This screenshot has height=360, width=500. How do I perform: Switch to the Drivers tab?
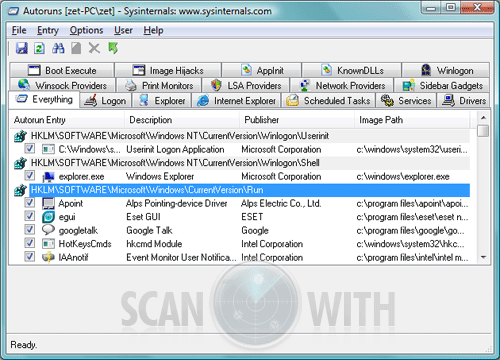tap(464, 100)
